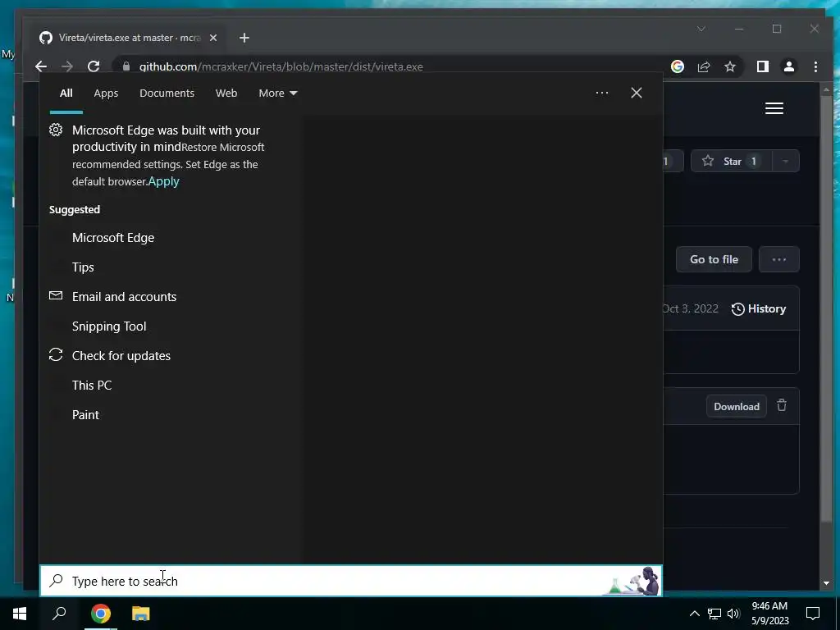Viewport: 840px width, 630px height.
Task: Click the taskbar search magnifier icon
Action: pos(59,614)
